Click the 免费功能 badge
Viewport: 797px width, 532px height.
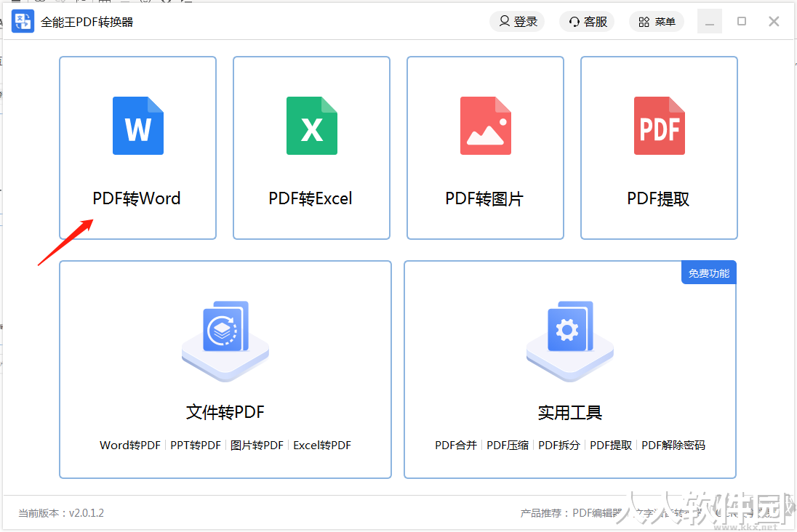[708, 273]
